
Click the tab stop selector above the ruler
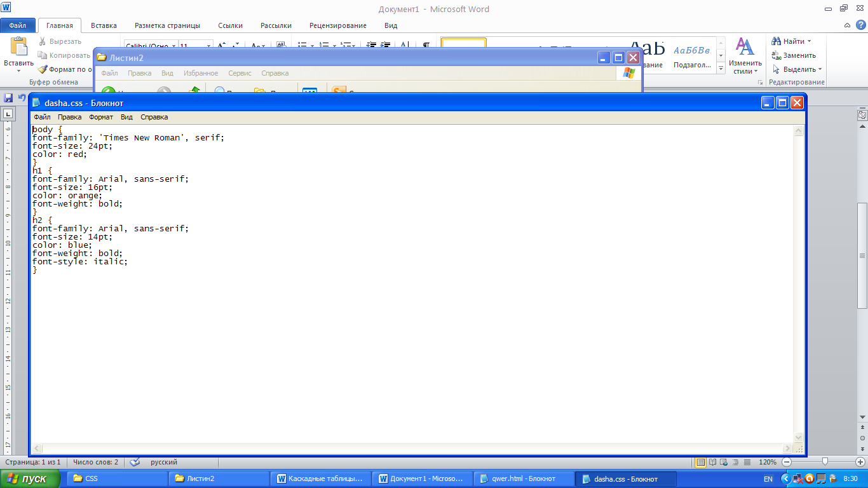8,114
